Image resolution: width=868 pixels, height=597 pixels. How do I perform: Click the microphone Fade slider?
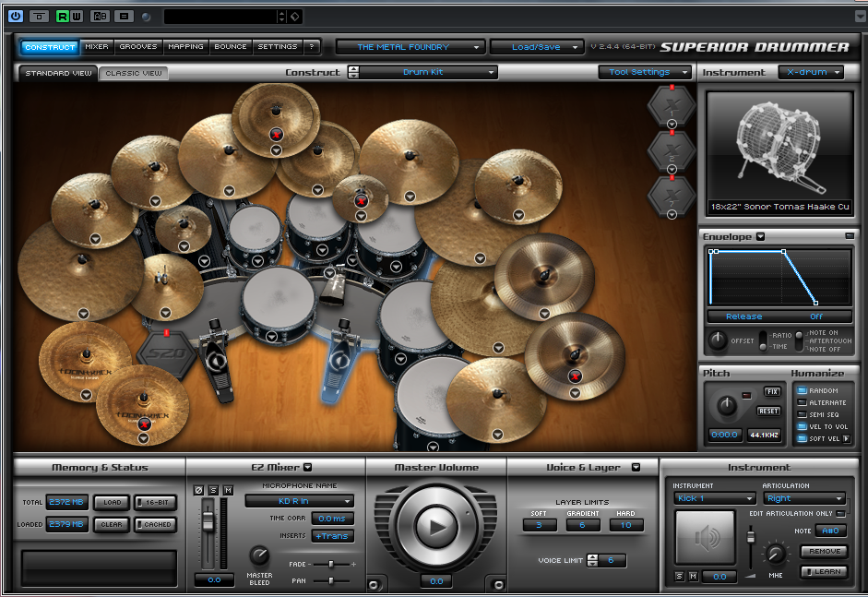point(331,564)
